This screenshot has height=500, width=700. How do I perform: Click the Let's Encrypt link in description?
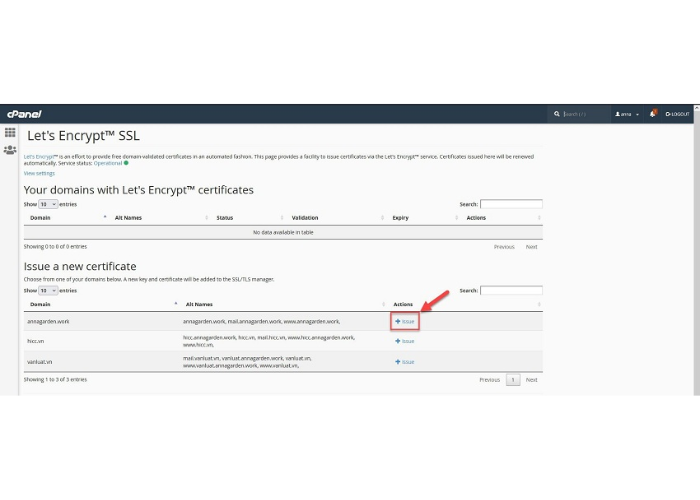40,156
